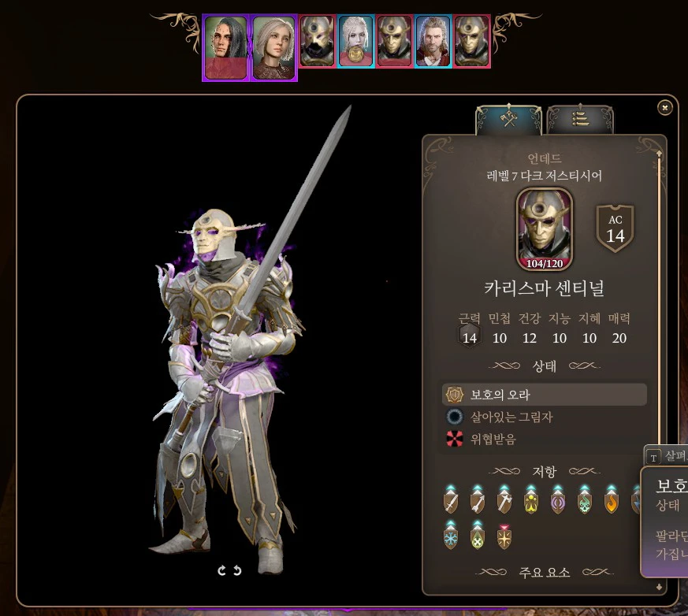688x616 pixels.
Task: Click the cold resistance snowflake icon
Action: point(451,536)
